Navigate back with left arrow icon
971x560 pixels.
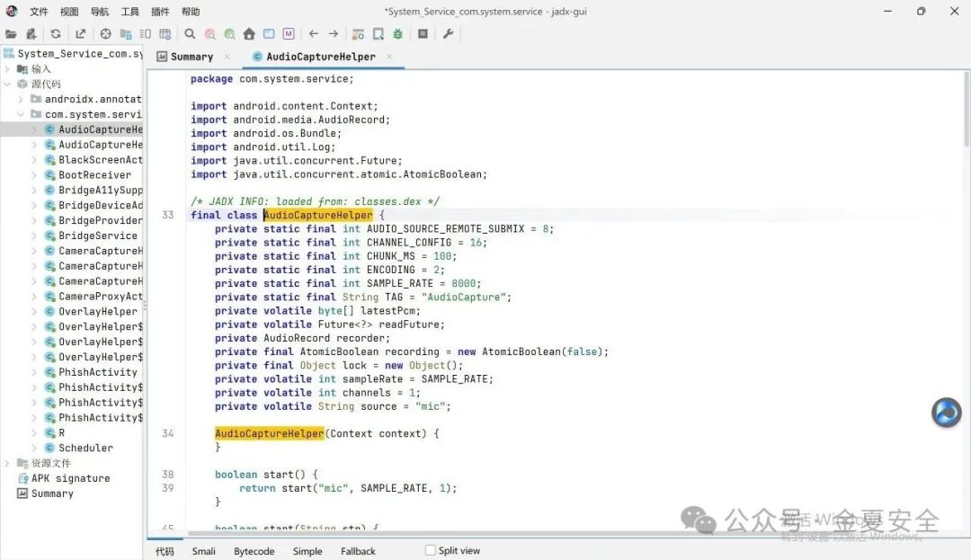pyautogui.click(x=314, y=34)
